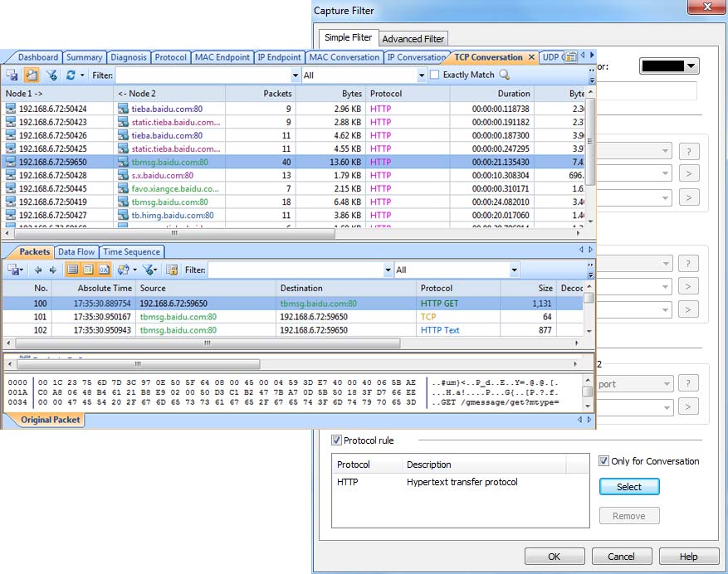The image size is (728, 574).
Task: Uncheck the Protocol rule checkbox
Action: point(337,440)
